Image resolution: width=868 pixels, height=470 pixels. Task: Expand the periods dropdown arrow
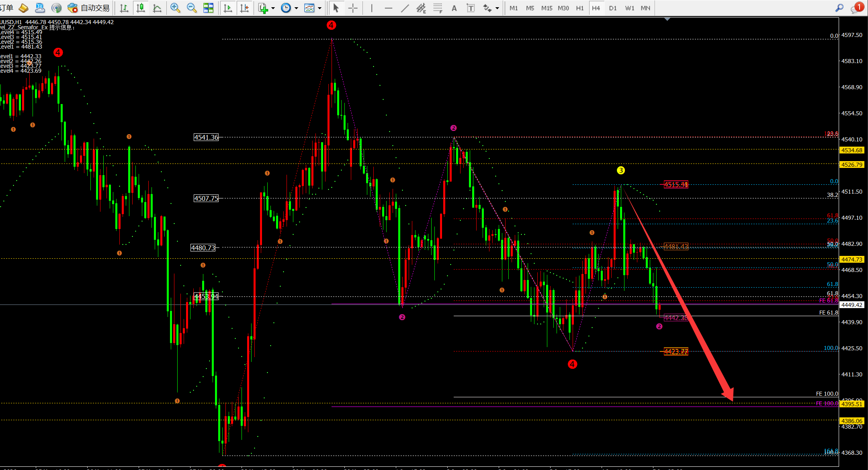pos(296,8)
